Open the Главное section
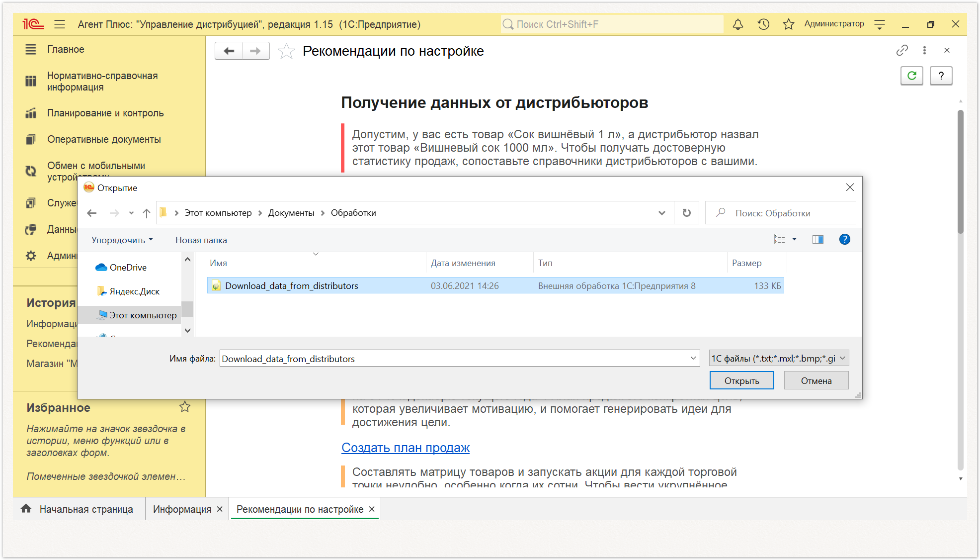This screenshot has width=980, height=560. (66, 49)
